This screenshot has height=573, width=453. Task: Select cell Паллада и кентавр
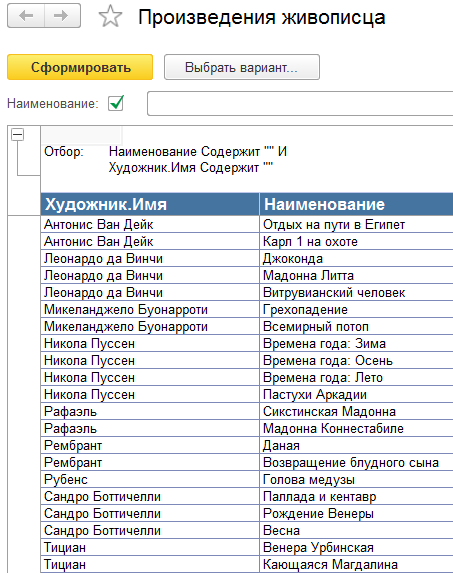pos(356,496)
